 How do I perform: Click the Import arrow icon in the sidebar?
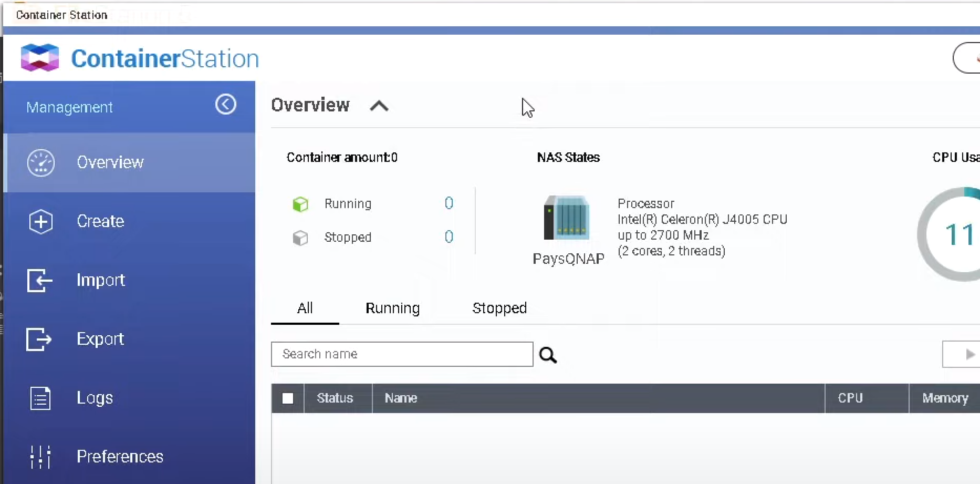coord(40,280)
